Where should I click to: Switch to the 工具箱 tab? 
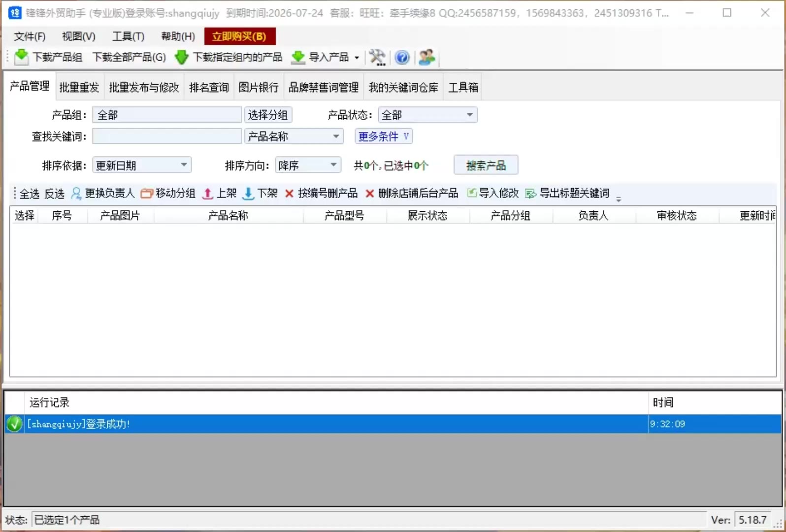463,87
